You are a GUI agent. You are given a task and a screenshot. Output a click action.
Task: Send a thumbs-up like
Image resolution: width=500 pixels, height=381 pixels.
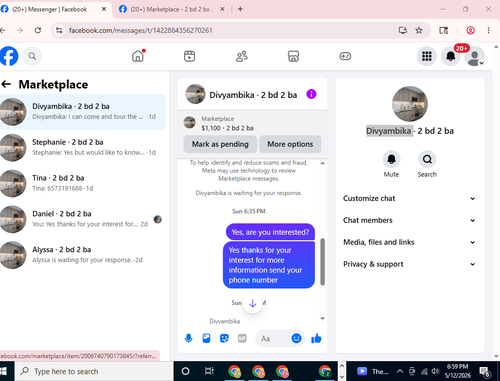tap(316, 338)
